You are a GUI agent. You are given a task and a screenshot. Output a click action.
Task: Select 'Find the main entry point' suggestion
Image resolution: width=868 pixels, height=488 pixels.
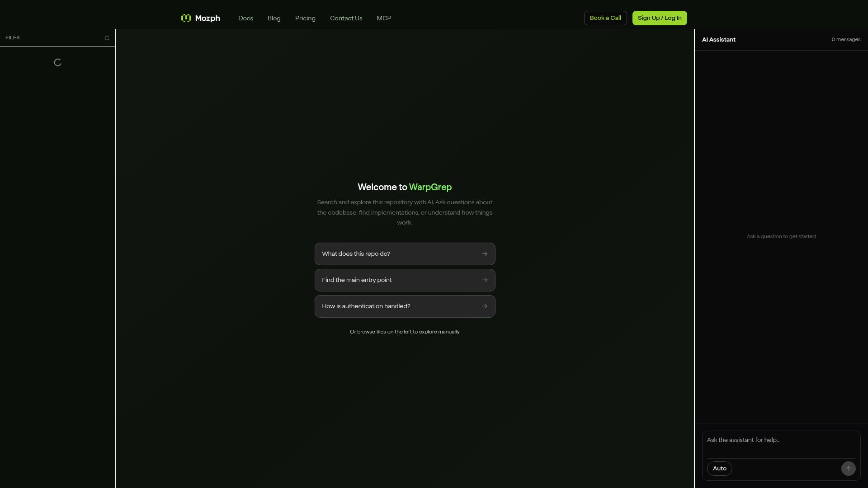[405, 280]
